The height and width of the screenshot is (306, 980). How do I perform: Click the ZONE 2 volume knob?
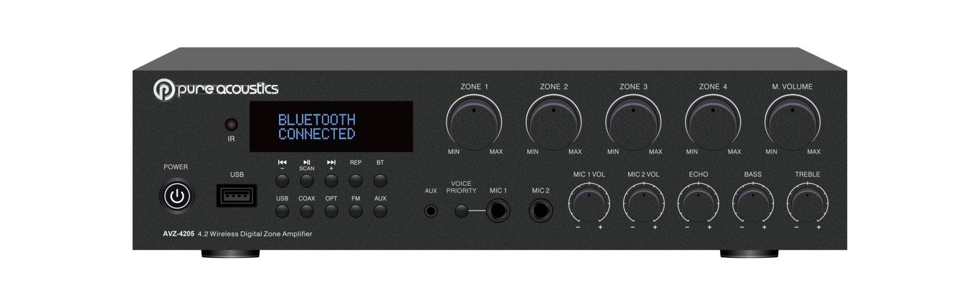554,122
